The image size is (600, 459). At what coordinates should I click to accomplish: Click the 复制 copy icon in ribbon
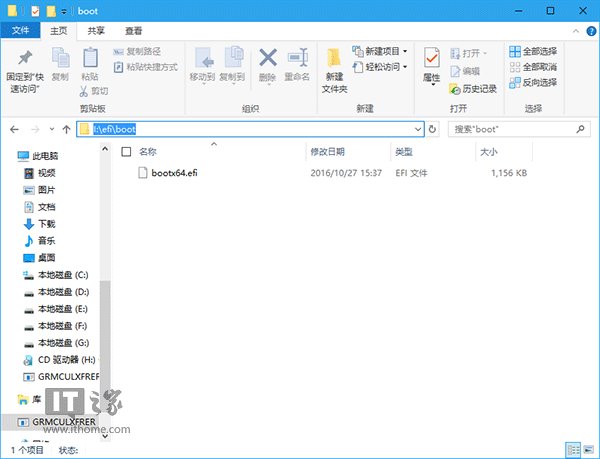tap(60, 59)
